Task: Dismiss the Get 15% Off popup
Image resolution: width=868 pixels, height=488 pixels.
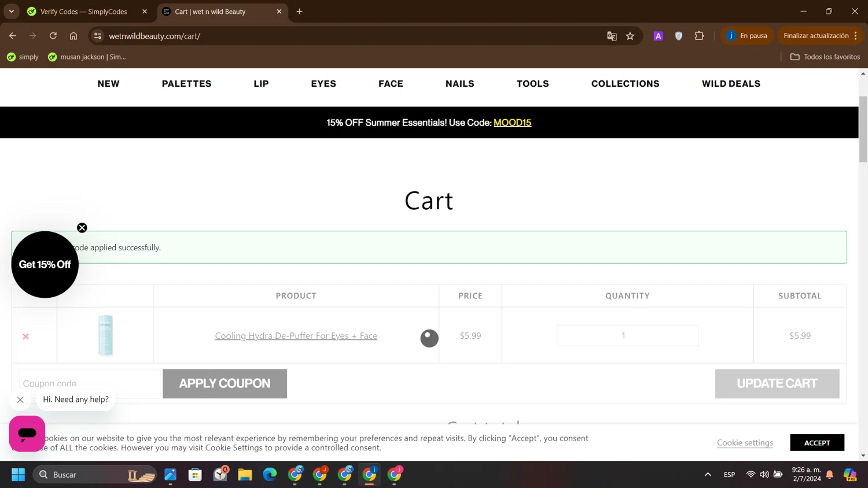Action: click(82, 228)
